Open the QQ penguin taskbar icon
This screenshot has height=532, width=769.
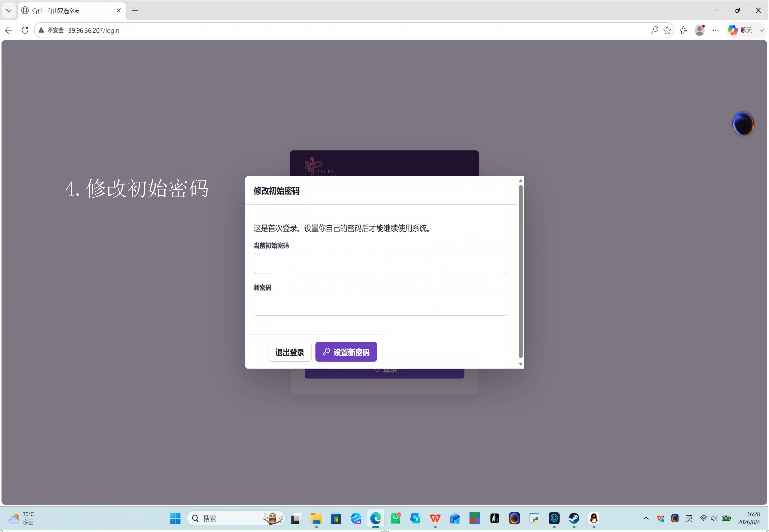(x=594, y=518)
